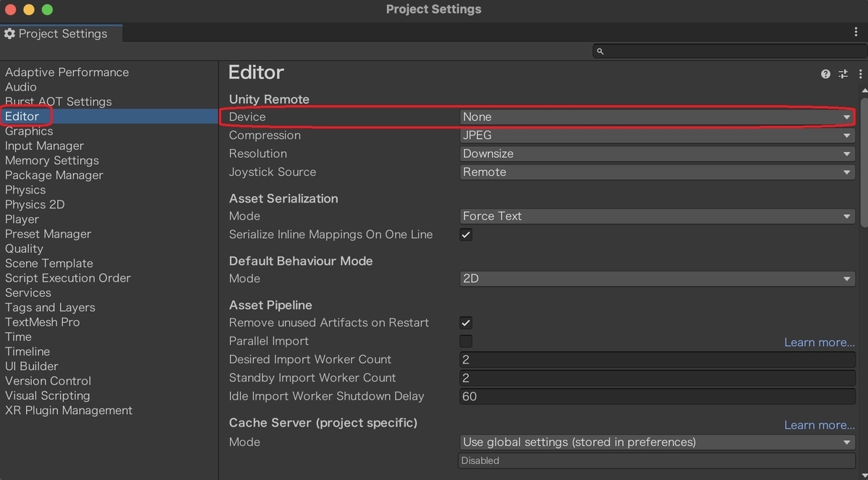This screenshot has width=868, height=480.
Task: Select UI Builder settings category
Action: pos(31,366)
